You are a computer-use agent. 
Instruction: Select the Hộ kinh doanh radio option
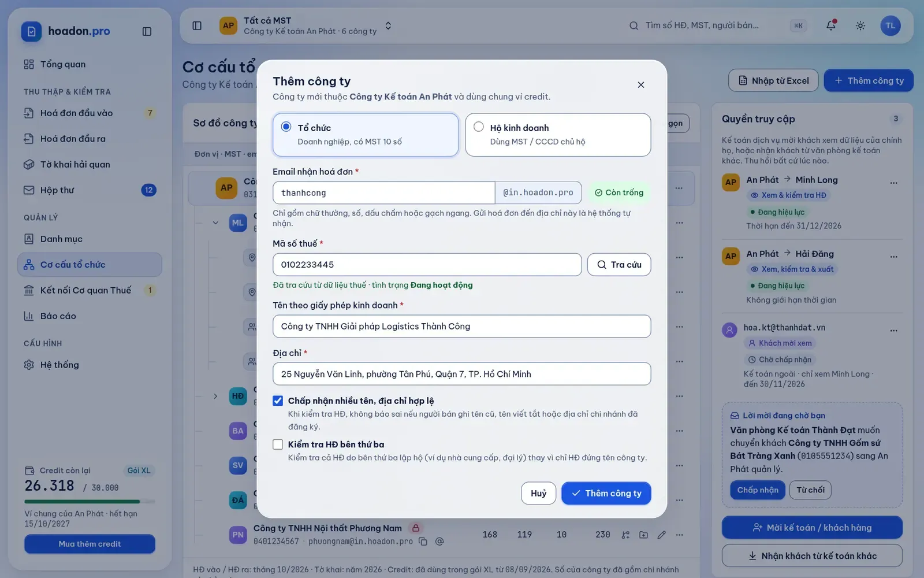point(479,127)
